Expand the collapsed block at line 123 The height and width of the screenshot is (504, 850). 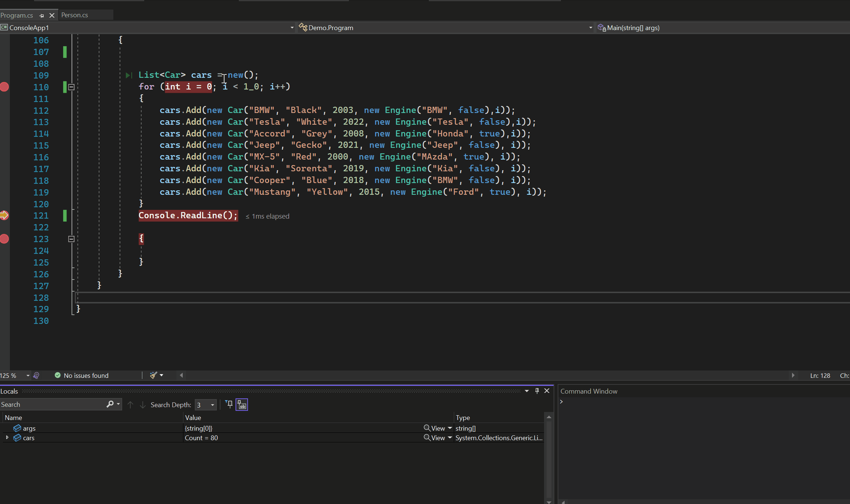click(x=72, y=238)
